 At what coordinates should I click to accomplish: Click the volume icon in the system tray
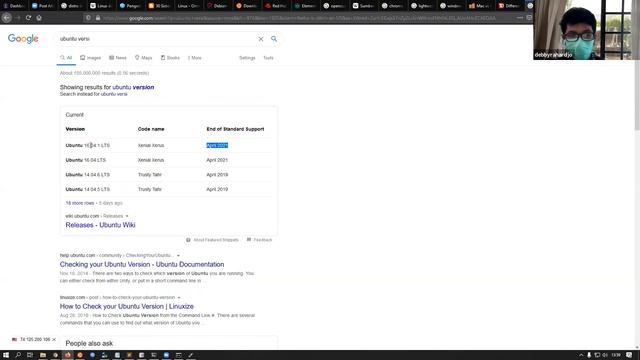(605, 355)
